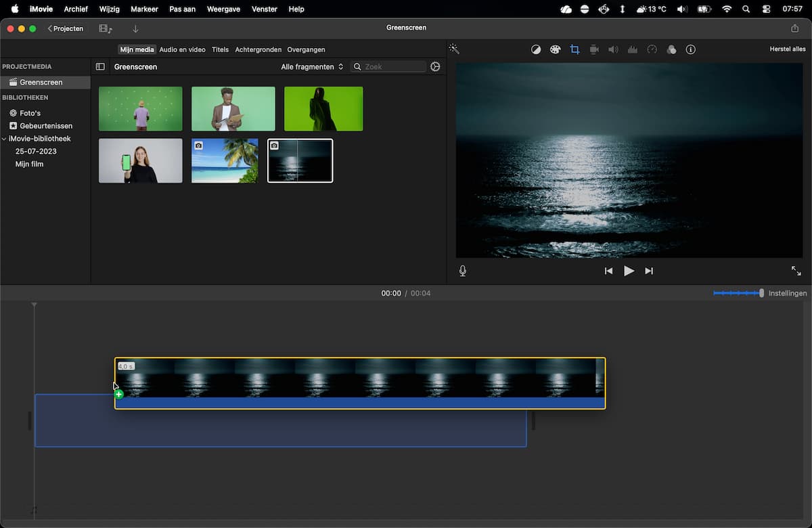The image size is (812, 528).
Task: Open the browser settings gear menu
Action: tap(435, 67)
